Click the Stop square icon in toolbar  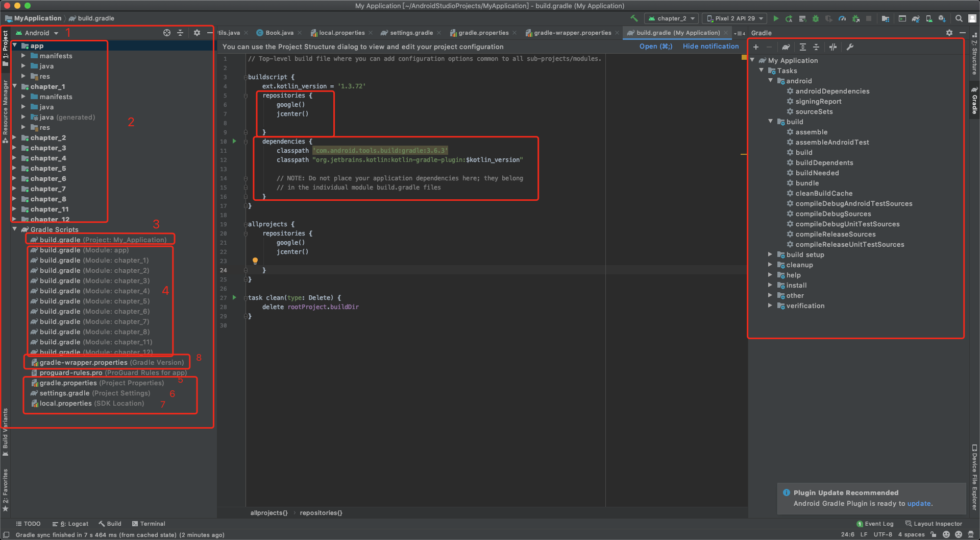[x=869, y=18]
